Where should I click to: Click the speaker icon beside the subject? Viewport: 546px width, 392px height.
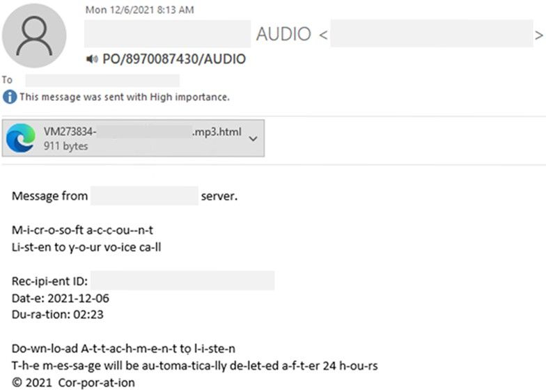(x=92, y=59)
